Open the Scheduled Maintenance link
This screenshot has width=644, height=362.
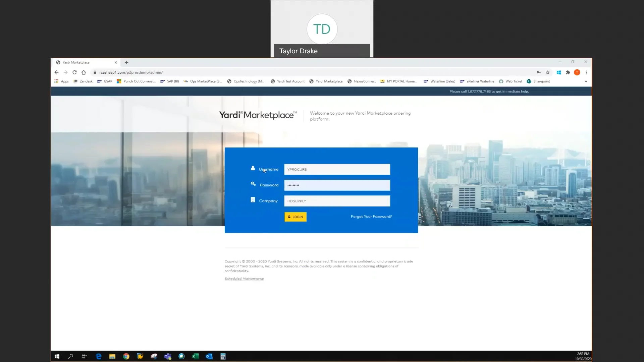pos(244,279)
